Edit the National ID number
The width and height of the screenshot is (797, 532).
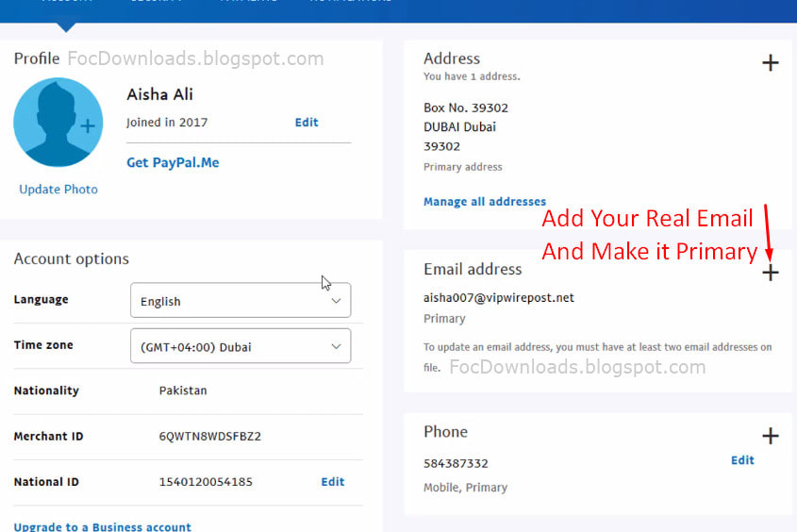coord(332,482)
